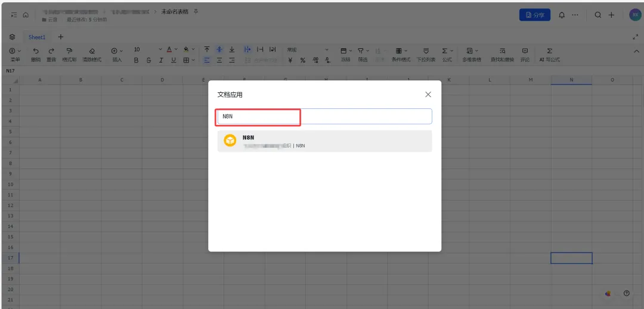Viewport: 644px width, 309px height.
Task: Open the dropdown list (下拉列表) tool
Action: [x=426, y=55]
